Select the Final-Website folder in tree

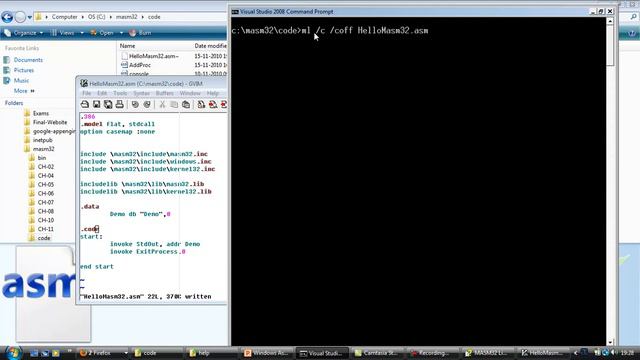click(x=50, y=122)
